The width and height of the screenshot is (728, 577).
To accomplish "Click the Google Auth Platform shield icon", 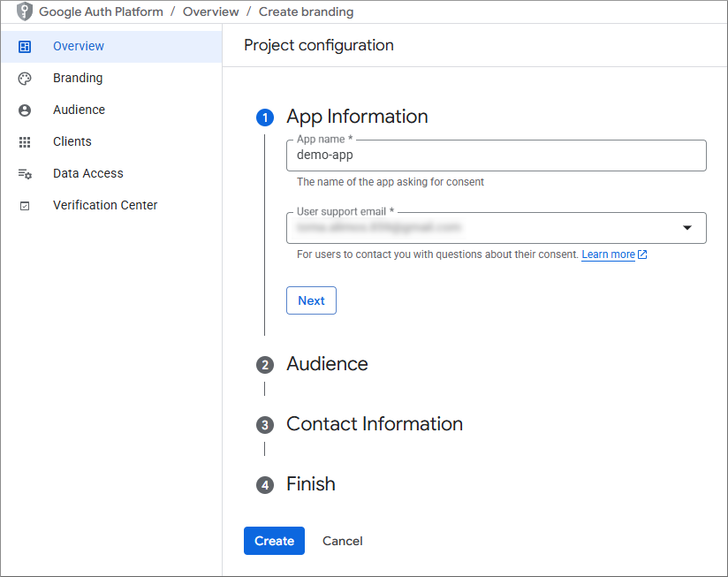I will 25,11.
